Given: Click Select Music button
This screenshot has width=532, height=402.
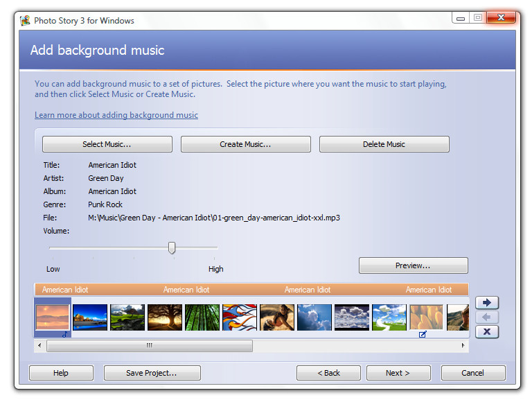Looking at the screenshot, I should (107, 144).
